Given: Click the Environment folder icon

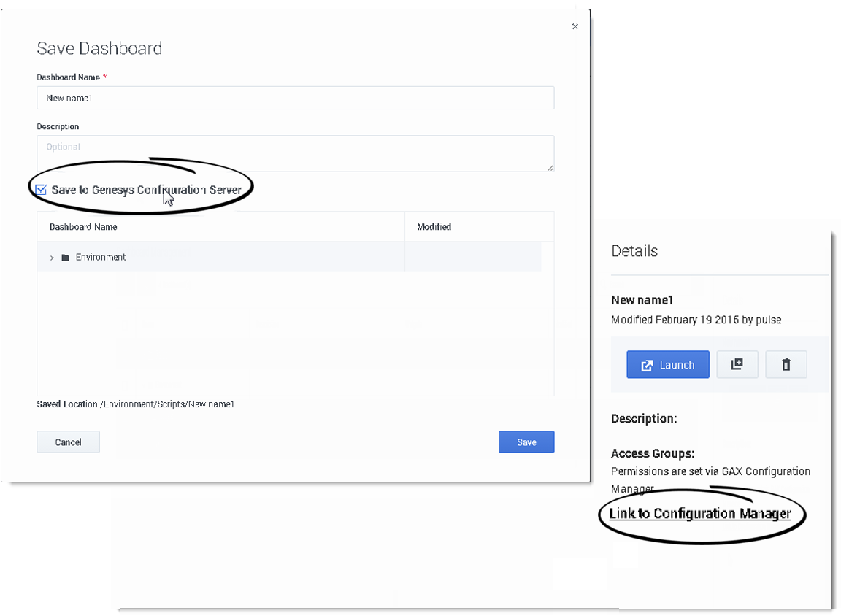Looking at the screenshot, I should (x=66, y=258).
